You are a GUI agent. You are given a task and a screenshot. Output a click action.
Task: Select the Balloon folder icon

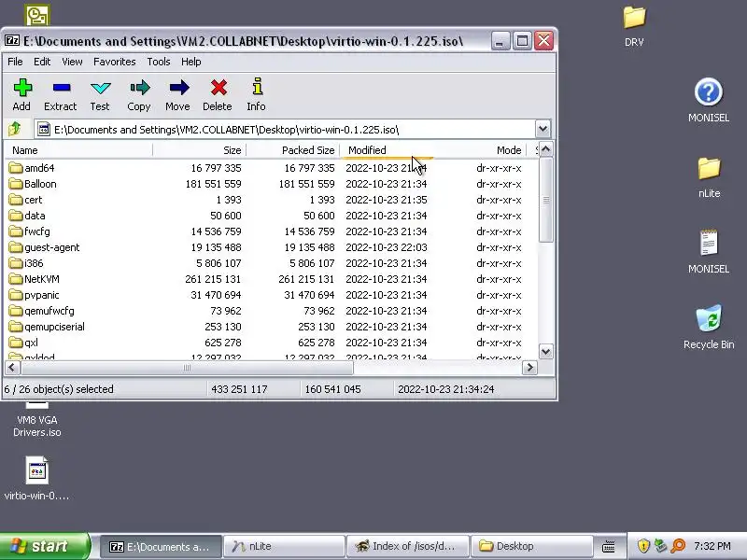(16, 184)
